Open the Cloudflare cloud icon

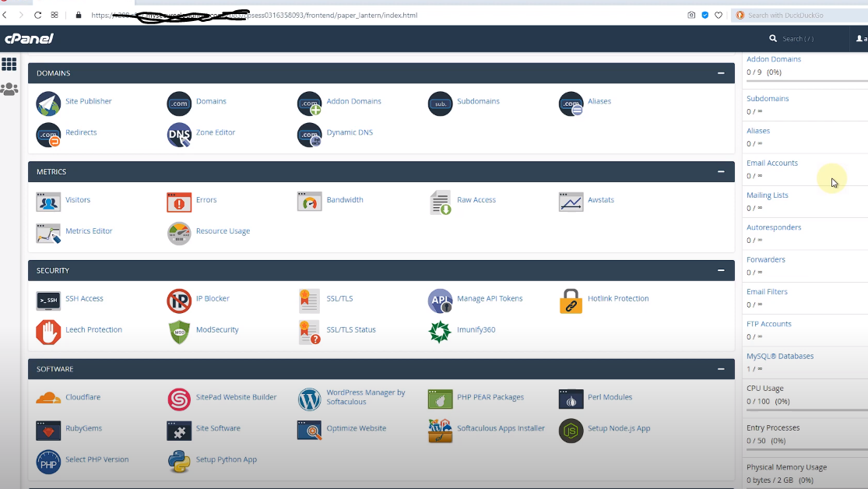tap(48, 398)
